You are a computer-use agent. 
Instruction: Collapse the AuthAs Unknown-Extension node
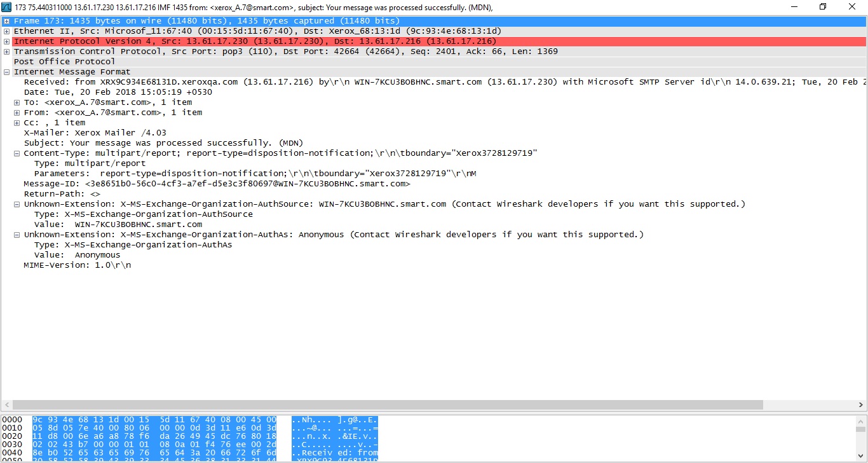pyautogui.click(x=17, y=235)
